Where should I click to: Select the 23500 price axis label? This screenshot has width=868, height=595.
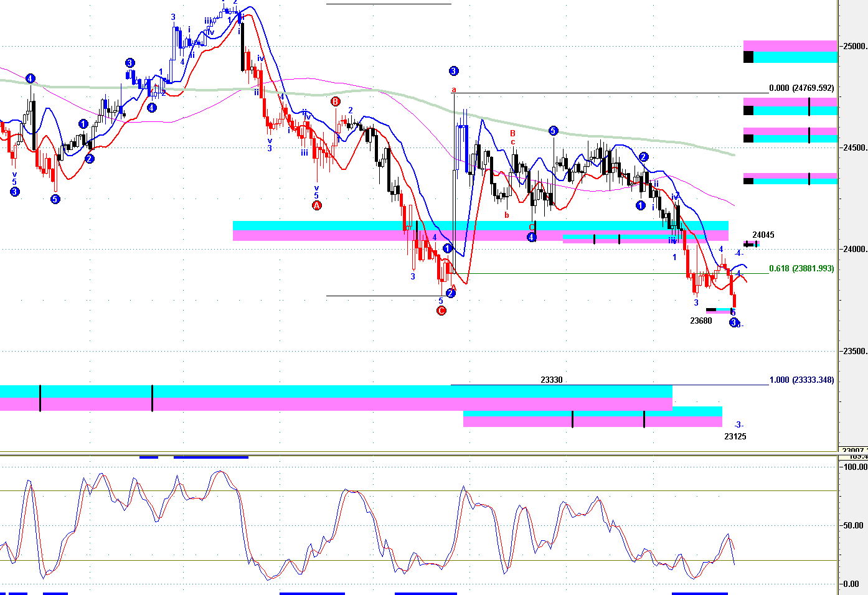click(x=854, y=352)
